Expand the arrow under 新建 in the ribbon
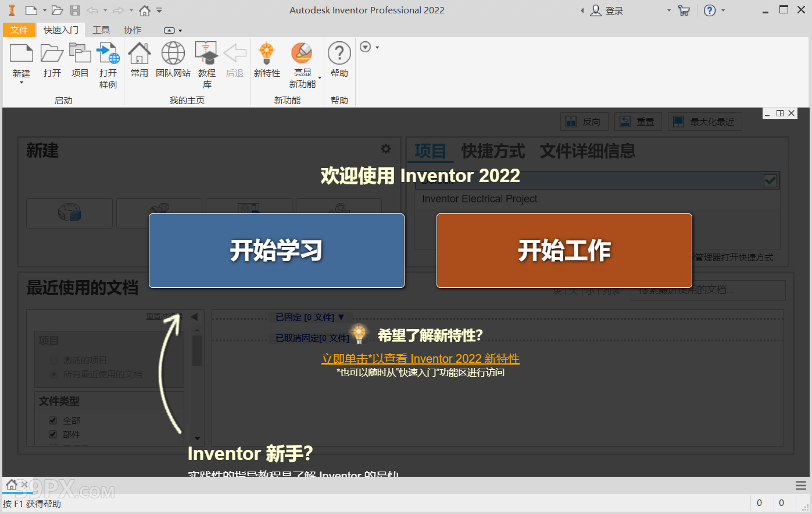Screen dimensions: 812x514 [22, 83]
